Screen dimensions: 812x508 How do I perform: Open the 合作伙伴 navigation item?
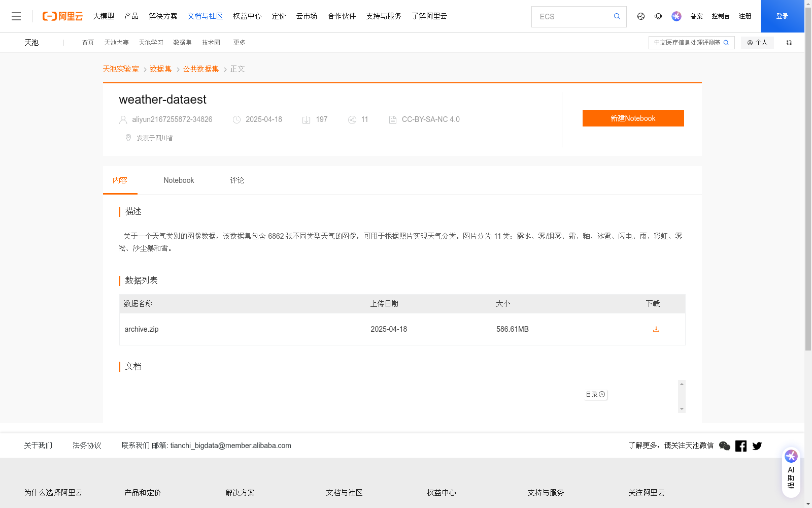(x=342, y=16)
